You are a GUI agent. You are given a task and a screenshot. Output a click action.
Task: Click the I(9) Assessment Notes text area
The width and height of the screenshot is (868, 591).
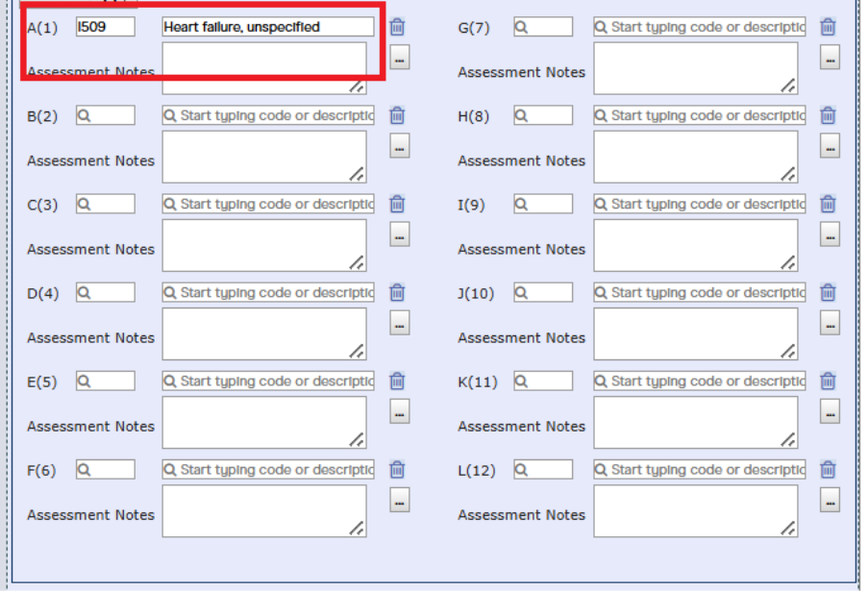(696, 245)
